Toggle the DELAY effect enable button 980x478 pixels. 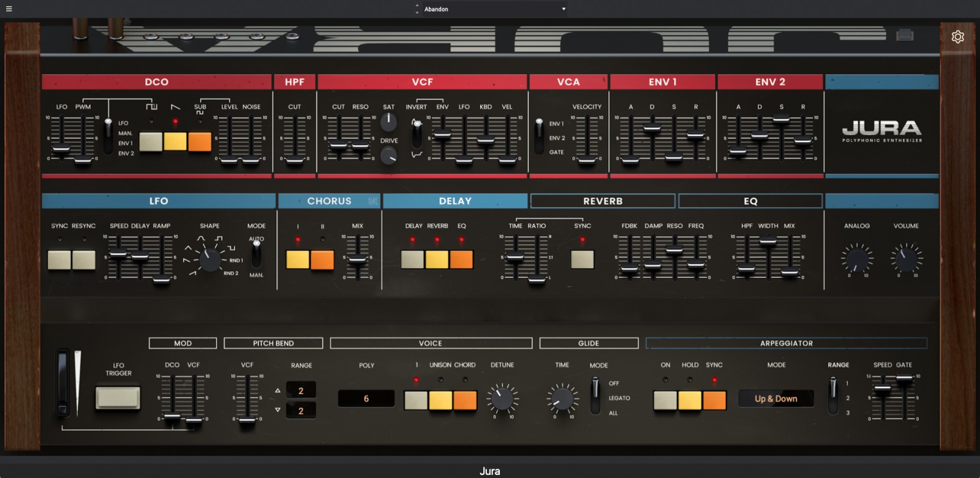coord(412,260)
